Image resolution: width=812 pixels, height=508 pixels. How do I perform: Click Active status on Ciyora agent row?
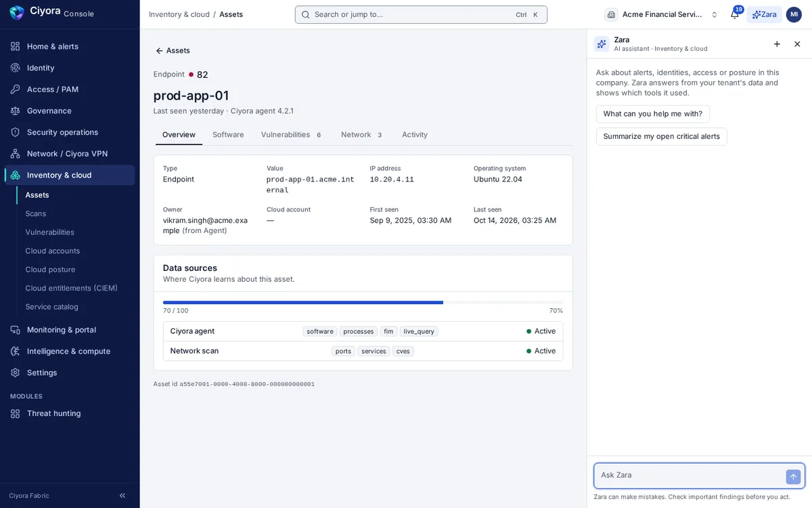point(541,331)
